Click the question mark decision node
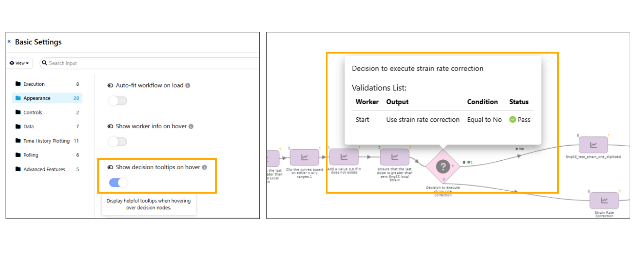Screen dimensions: 644x256 pos(443,167)
